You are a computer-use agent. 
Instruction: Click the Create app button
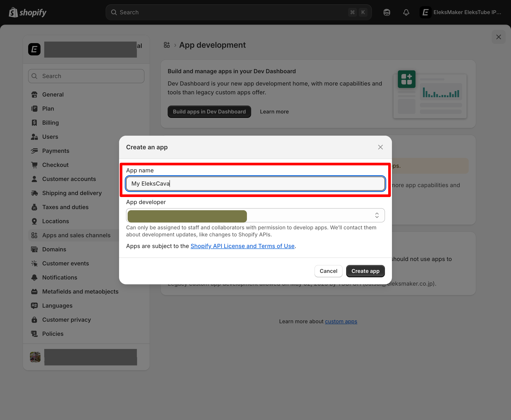[365, 271]
